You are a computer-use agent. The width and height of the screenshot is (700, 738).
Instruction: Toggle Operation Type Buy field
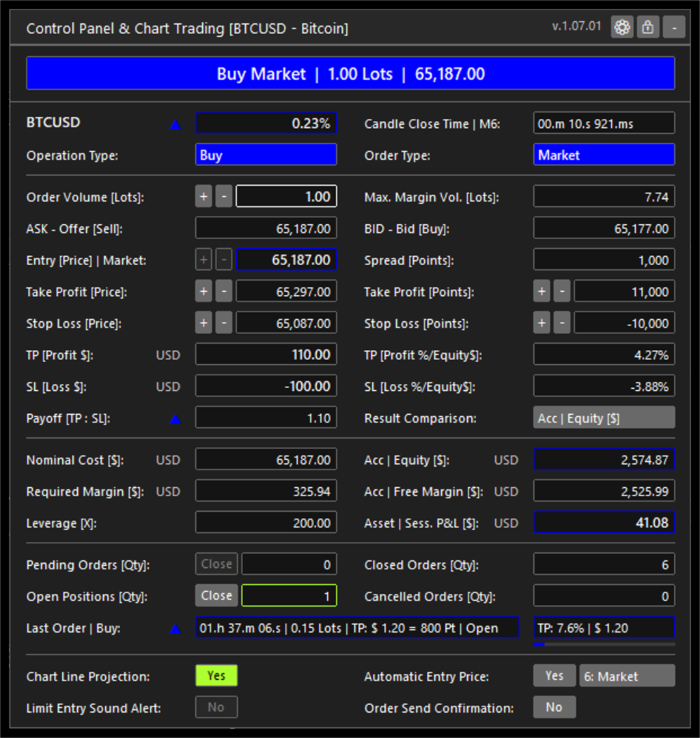(266, 155)
